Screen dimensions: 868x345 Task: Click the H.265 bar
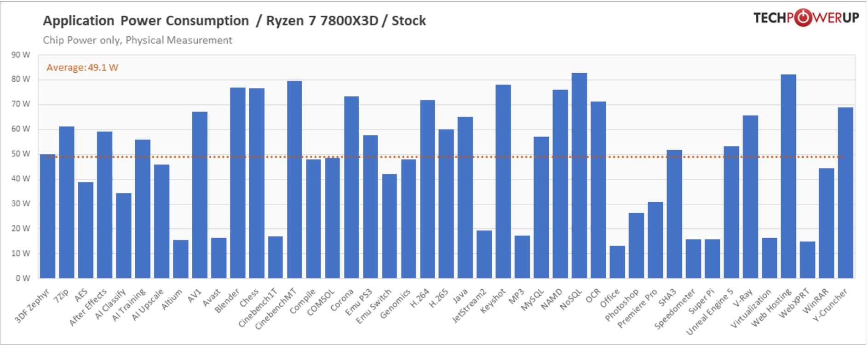(446, 204)
